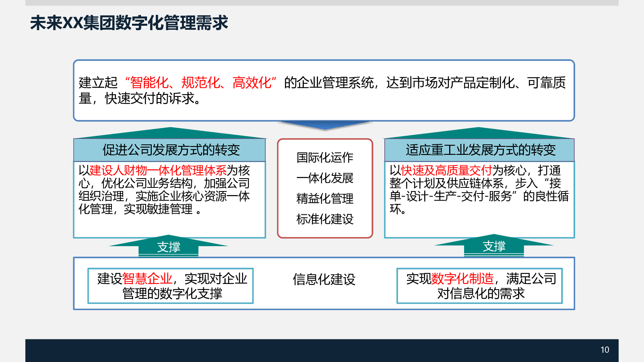Viewport: 644px width, 362px height.
Task: Select the slide title 未来XX集团数字化管理需求
Action: pyautogui.click(x=129, y=23)
